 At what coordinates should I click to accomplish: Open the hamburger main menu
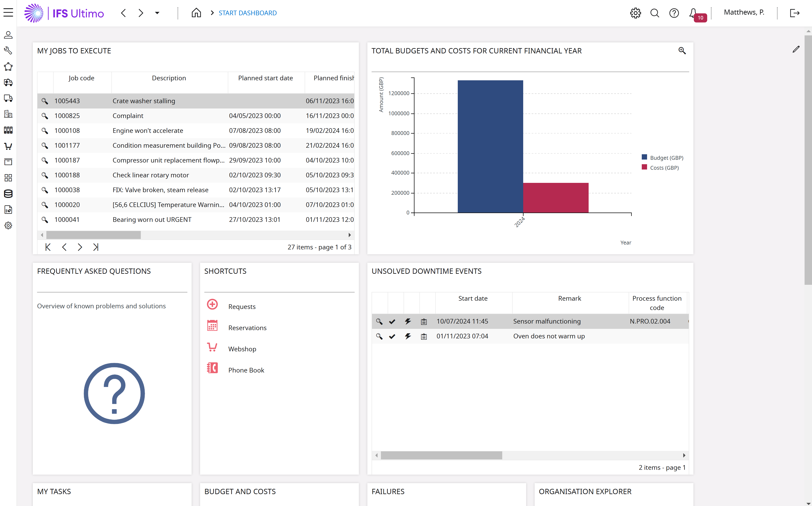(8, 13)
